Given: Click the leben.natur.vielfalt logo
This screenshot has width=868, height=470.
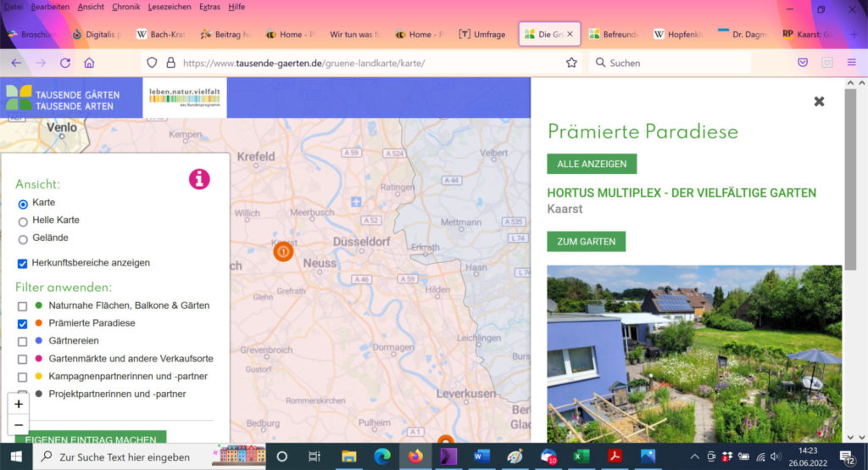Looking at the screenshot, I should (x=184, y=97).
